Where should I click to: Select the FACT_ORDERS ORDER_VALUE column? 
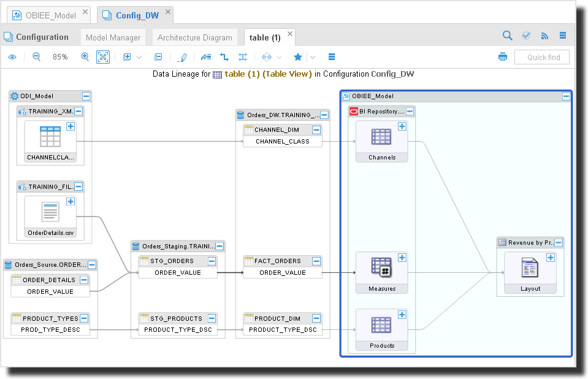[283, 272]
